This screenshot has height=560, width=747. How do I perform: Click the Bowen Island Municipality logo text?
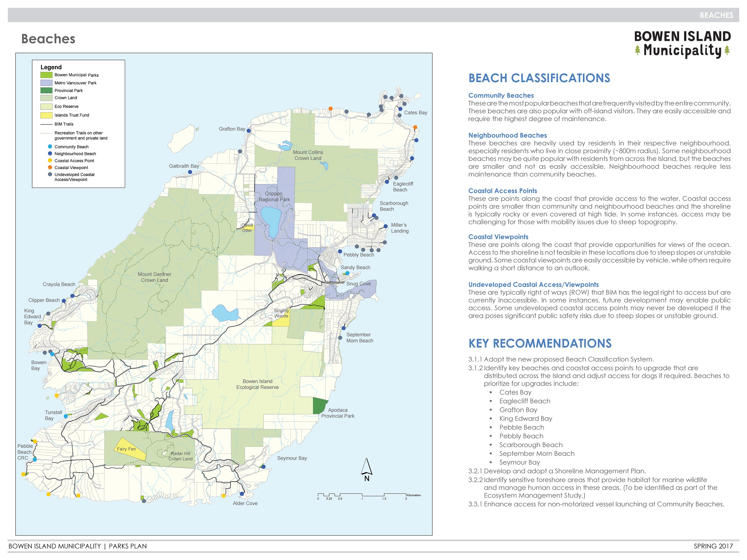click(683, 44)
